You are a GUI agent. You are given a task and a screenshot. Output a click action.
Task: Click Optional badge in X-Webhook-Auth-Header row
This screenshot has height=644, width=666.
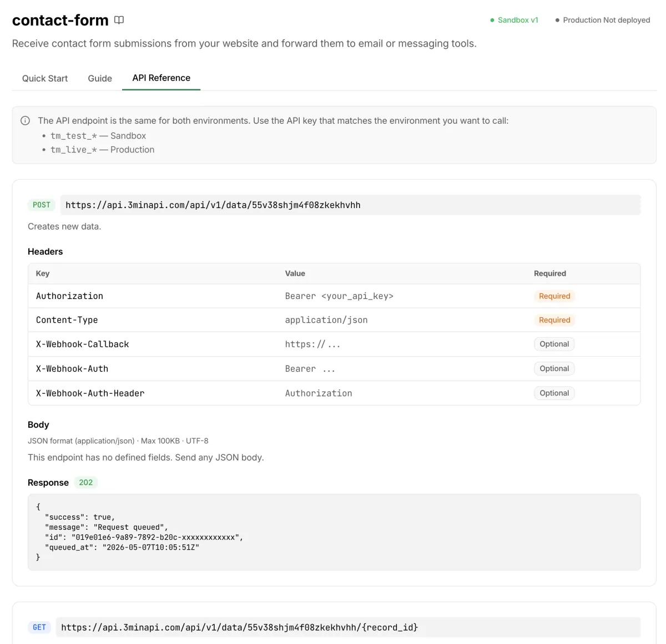point(554,393)
